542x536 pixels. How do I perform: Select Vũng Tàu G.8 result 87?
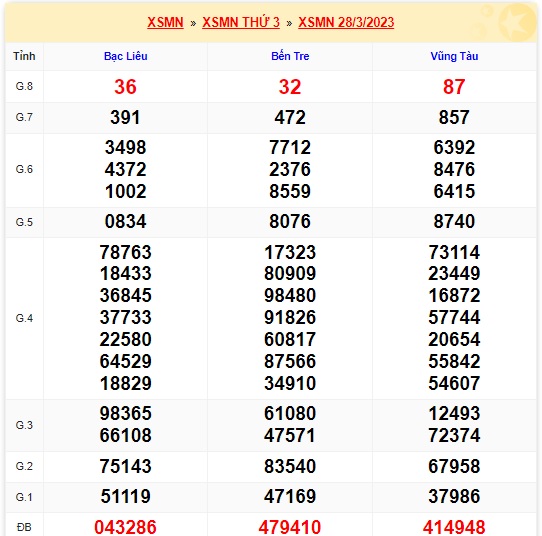tap(454, 86)
